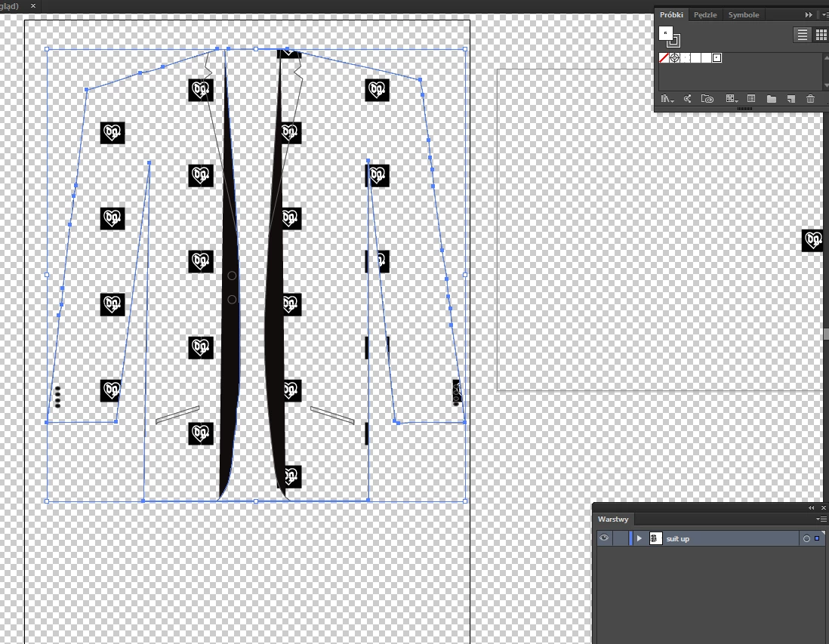Click the left sleeve cuff buttons
The height and width of the screenshot is (644, 829).
57,398
